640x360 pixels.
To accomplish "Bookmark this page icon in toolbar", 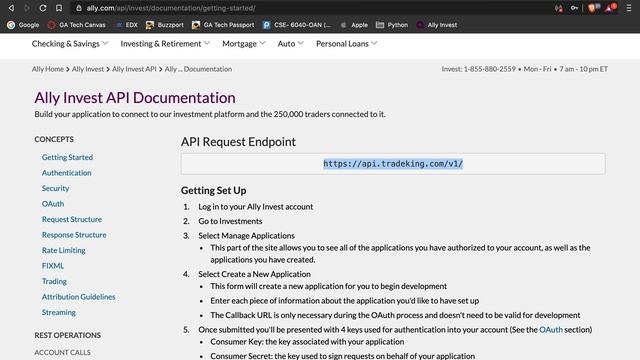I will (59, 8).
